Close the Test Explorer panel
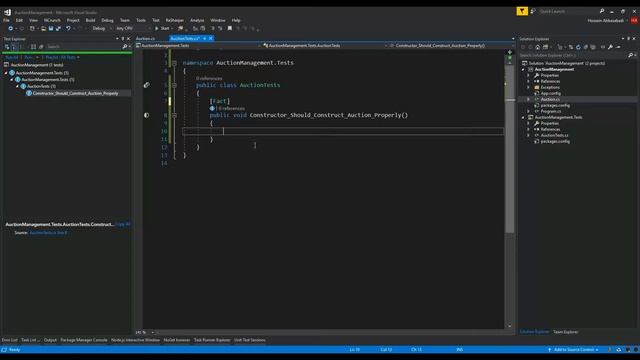640x360 pixels. coord(128,39)
